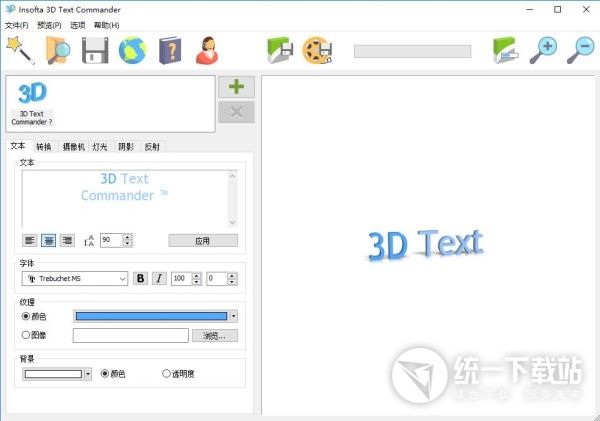Increase font spacing value 0
Viewport: 600px width, 421px height.
[232, 275]
